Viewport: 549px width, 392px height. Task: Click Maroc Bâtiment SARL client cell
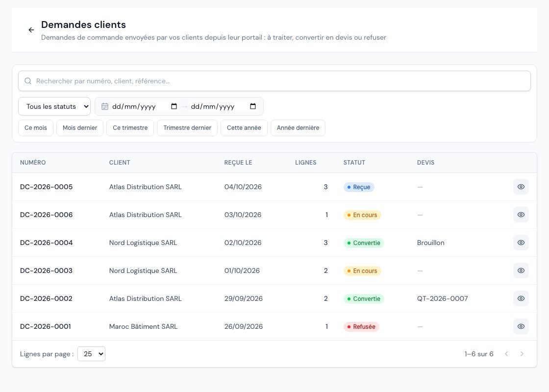pos(143,326)
